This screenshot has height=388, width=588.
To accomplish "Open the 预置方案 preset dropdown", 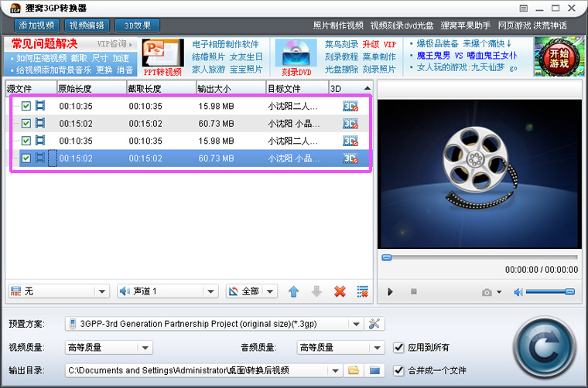I will pyautogui.click(x=214, y=324).
